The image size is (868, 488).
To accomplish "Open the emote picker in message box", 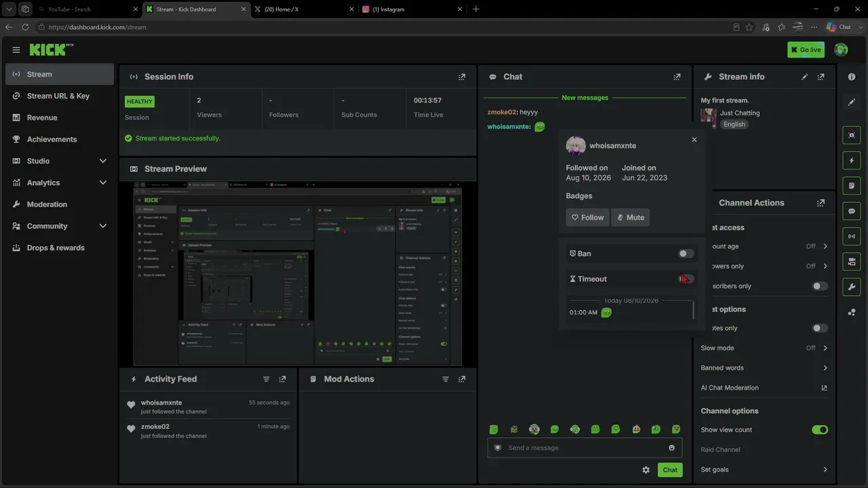I will click(672, 448).
